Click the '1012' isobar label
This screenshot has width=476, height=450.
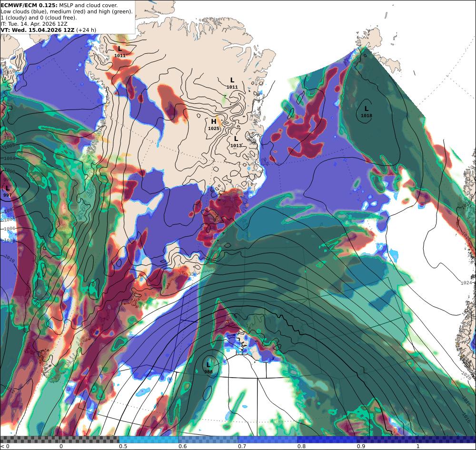click(10, 390)
